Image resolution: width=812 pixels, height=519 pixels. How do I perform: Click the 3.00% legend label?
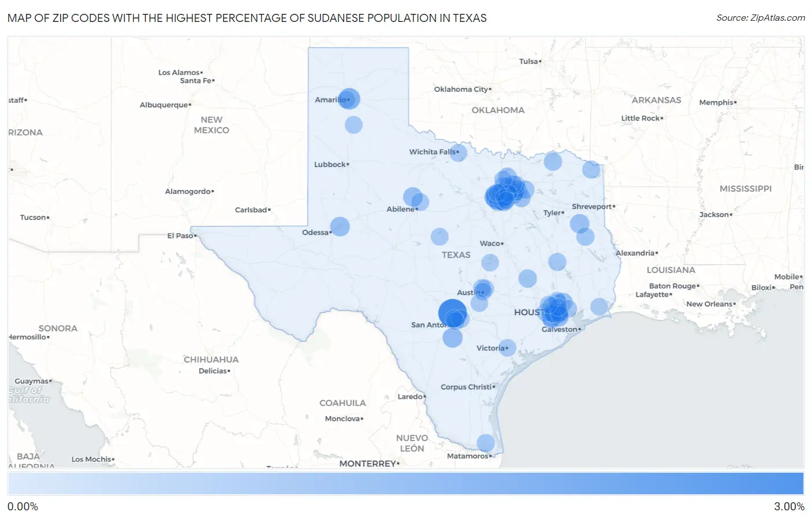click(x=789, y=506)
